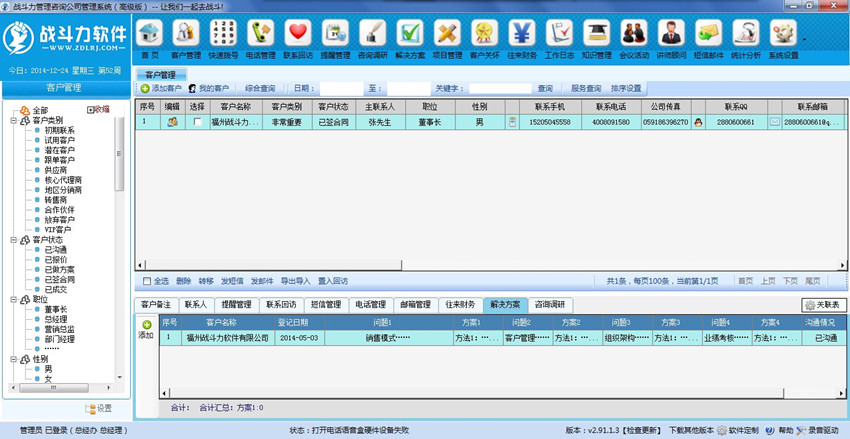The image size is (850, 439).
Task: Click the 关联表 button
Action: coord(823,305)
